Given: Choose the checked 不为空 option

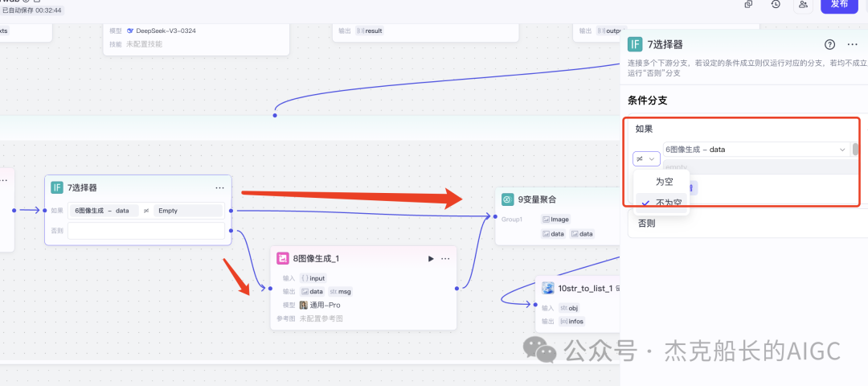Looking at the screenshot, I should (x=661, y=203).
